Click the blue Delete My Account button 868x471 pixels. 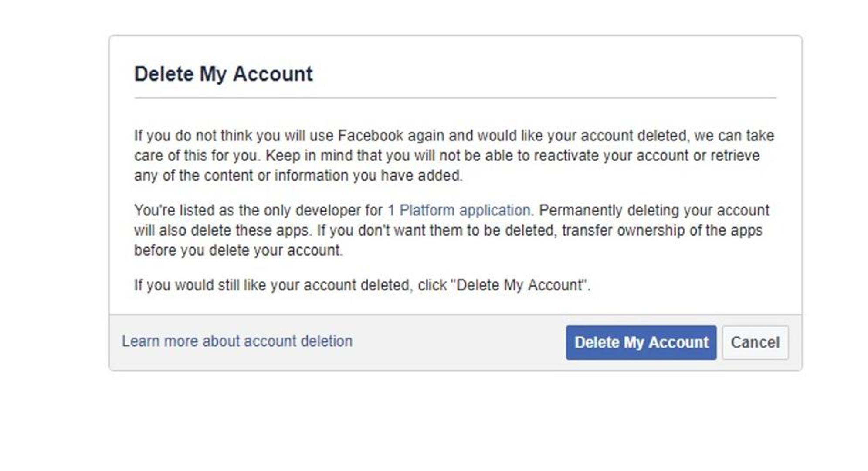click(x=641, y=342)
